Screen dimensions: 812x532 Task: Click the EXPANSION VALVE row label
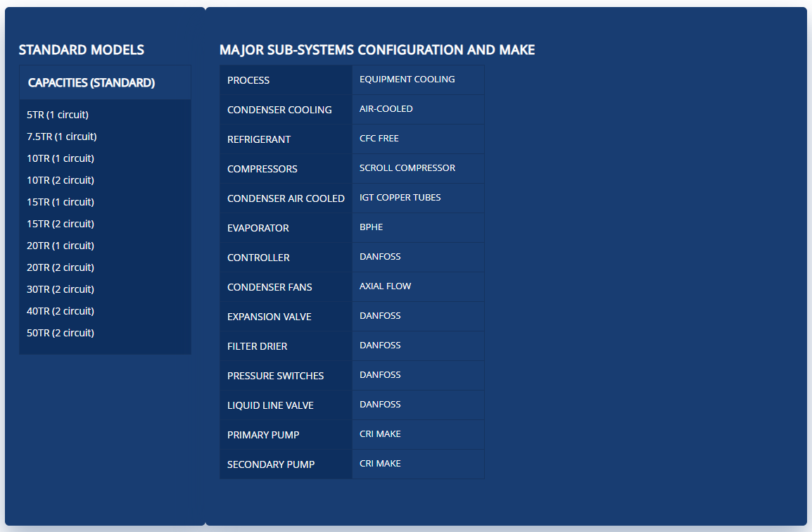tap(269, 317)
